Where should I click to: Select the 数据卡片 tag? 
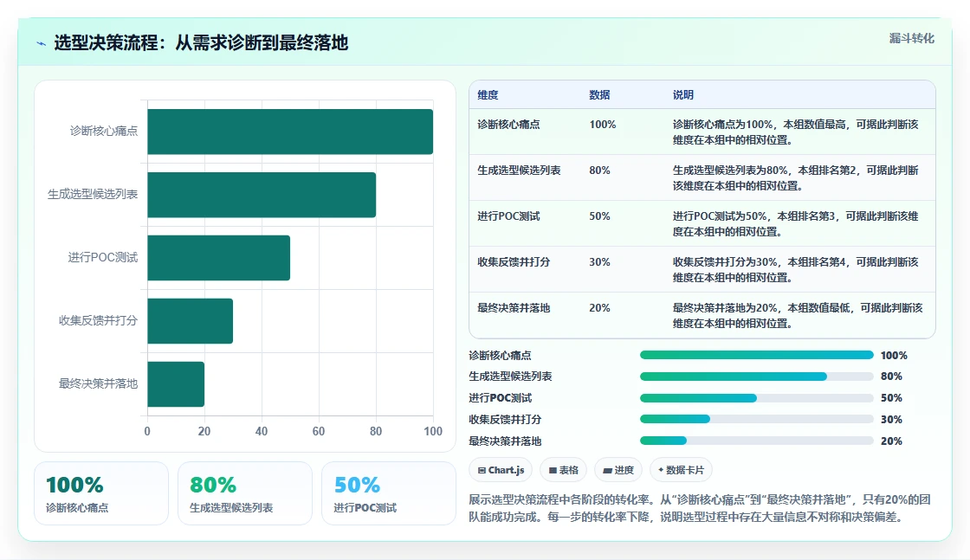tap(681, 470)
